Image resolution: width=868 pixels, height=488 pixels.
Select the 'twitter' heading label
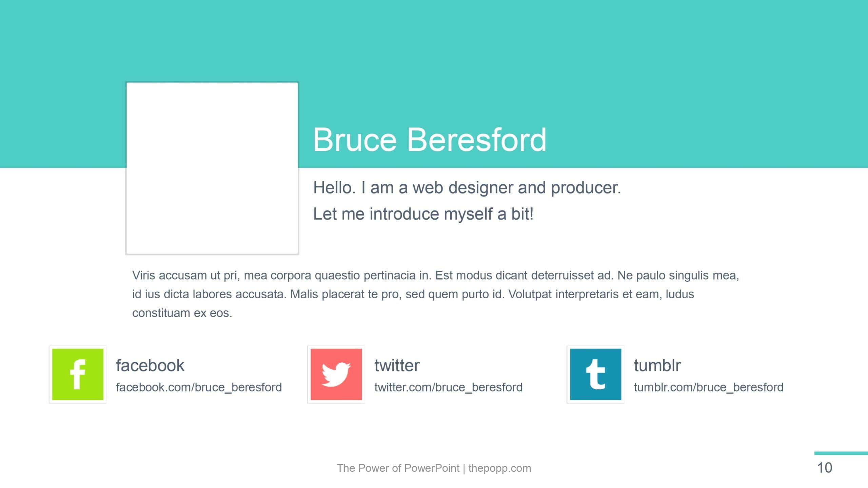point(397,365)
